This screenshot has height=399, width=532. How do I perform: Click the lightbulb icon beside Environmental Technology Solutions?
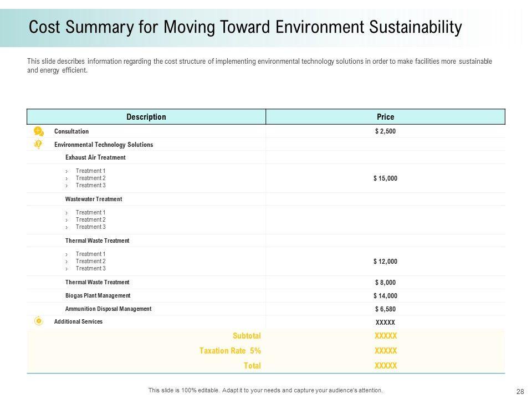(x=38, y=144)
